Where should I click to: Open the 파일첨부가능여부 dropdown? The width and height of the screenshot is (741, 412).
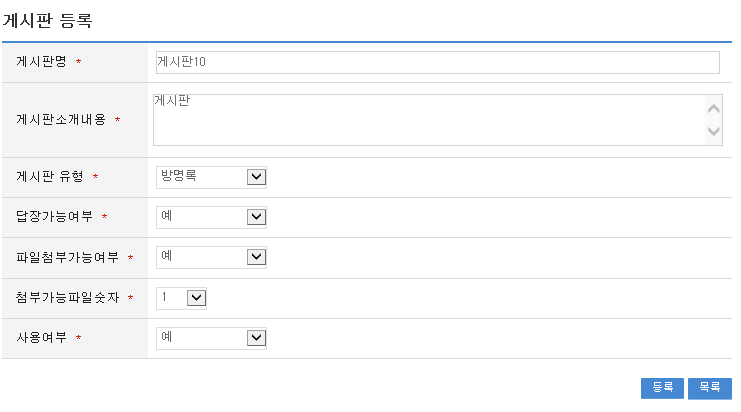click(x=201, y=257)
